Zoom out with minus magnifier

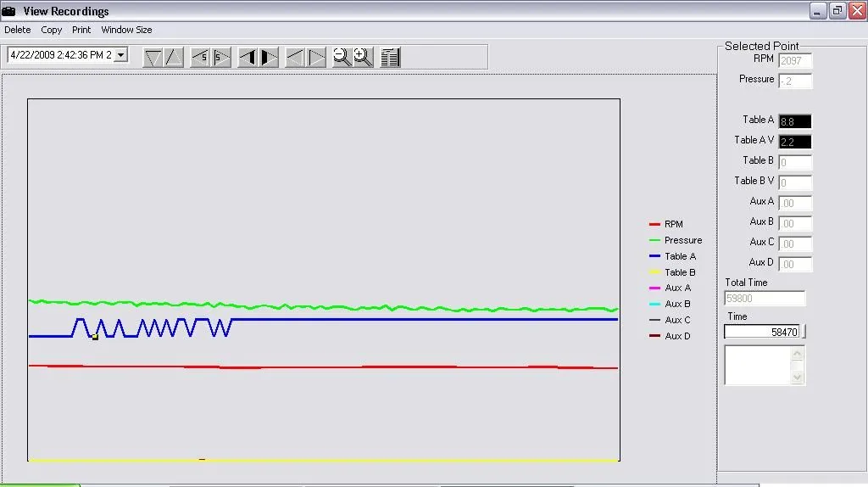(x=342, y=57)
